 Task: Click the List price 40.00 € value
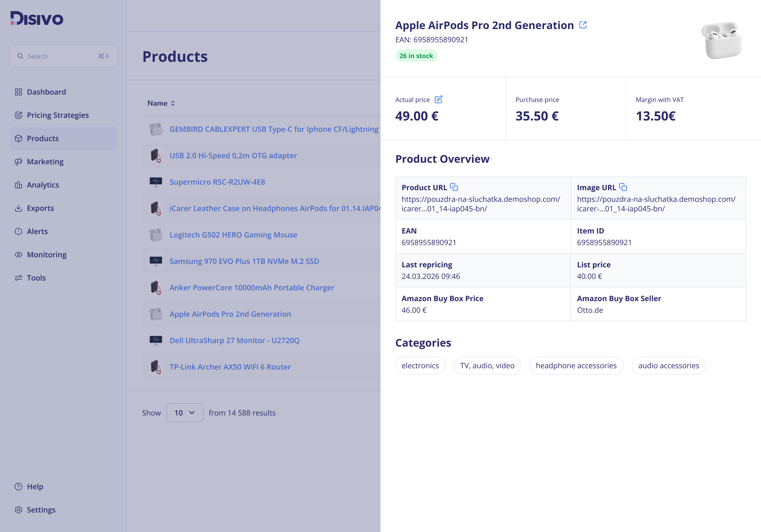point(589,276)
